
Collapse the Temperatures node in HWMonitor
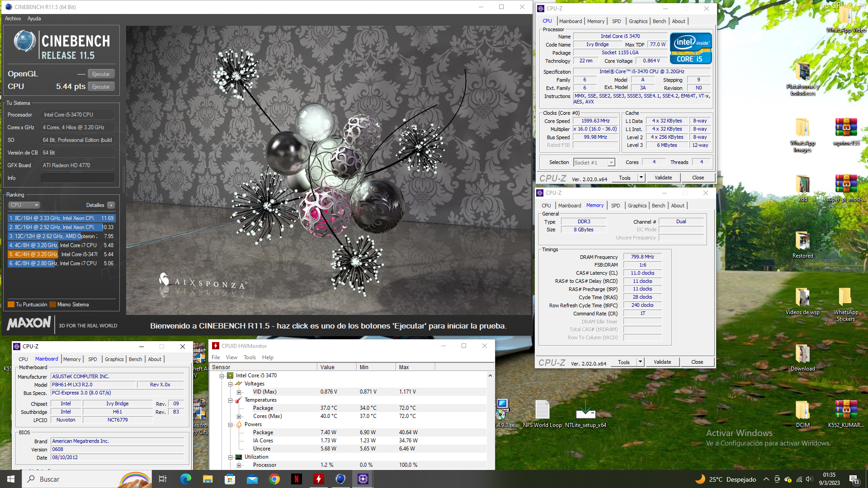230,400
